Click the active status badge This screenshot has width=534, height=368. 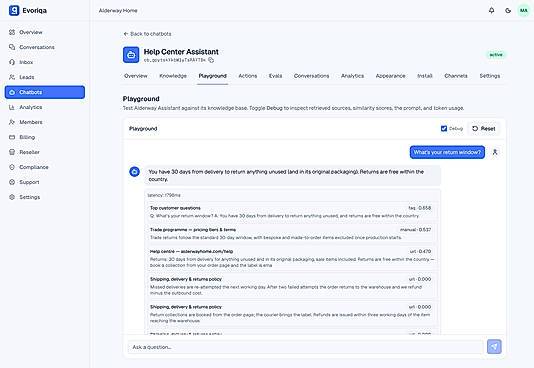pyautogui.click(x=496, y=54)
